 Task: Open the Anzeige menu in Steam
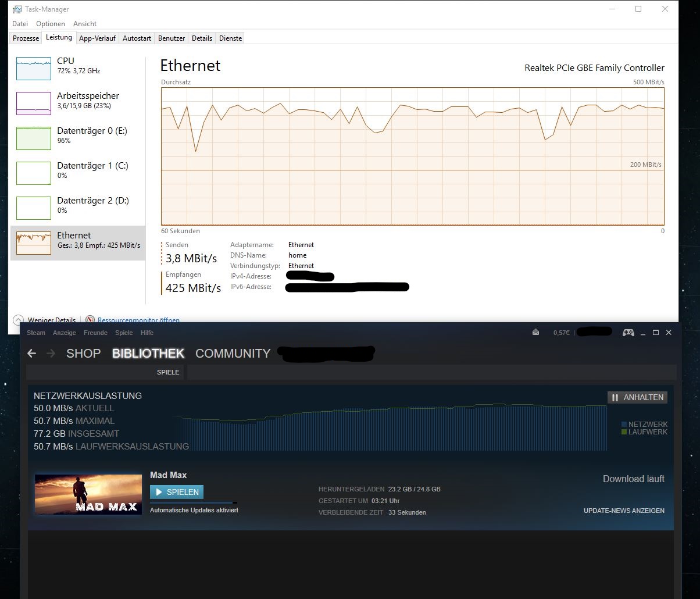click(x=65, y=333)
